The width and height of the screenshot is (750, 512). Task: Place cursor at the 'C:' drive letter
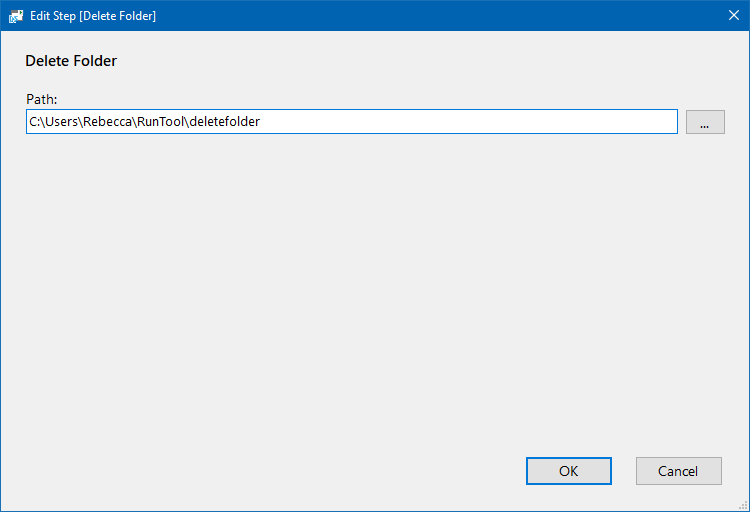pyautogui.click(x=34, y=122)
